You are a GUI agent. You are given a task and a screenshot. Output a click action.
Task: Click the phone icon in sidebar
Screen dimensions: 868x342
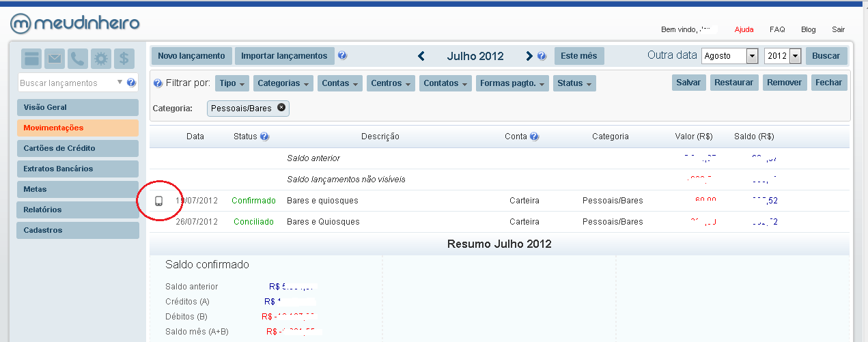[78, 59]
